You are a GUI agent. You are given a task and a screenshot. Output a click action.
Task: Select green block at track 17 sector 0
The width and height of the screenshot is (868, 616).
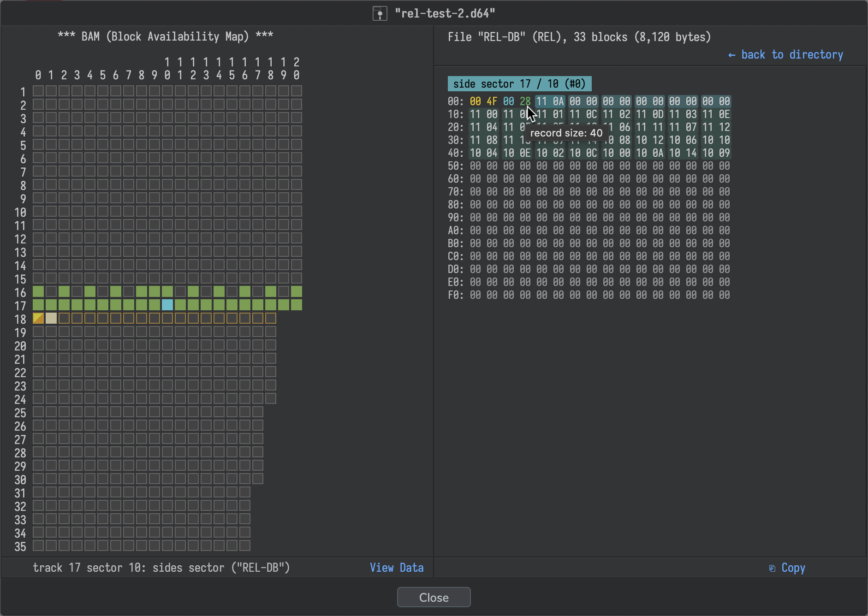pyautogui.click(x=38, y=305)
